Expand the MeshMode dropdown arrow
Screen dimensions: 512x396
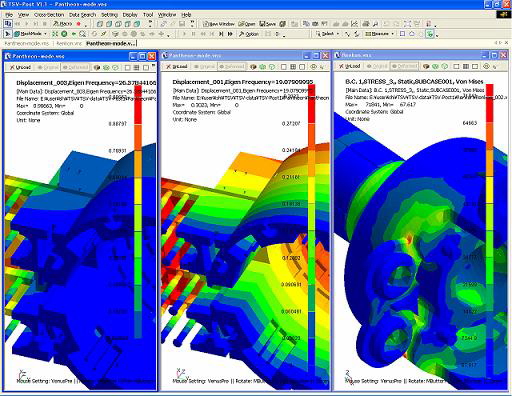[45, 34]
